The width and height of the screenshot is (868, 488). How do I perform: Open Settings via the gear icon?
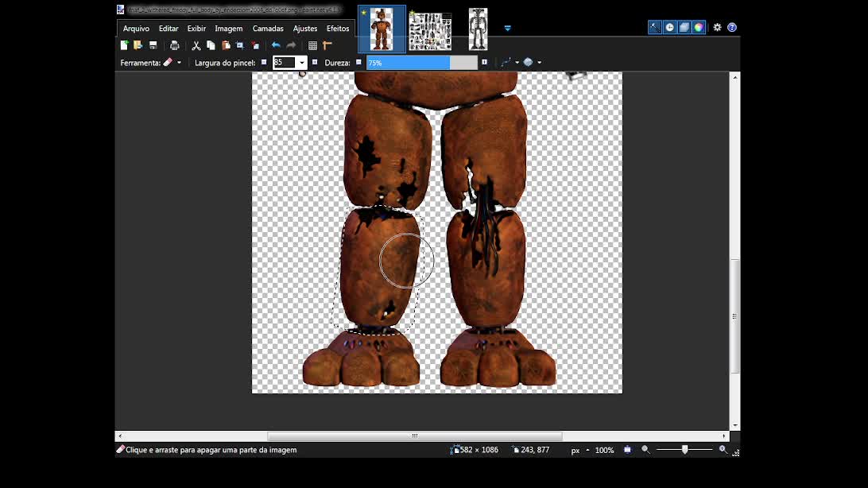click(x=718, y=27)
